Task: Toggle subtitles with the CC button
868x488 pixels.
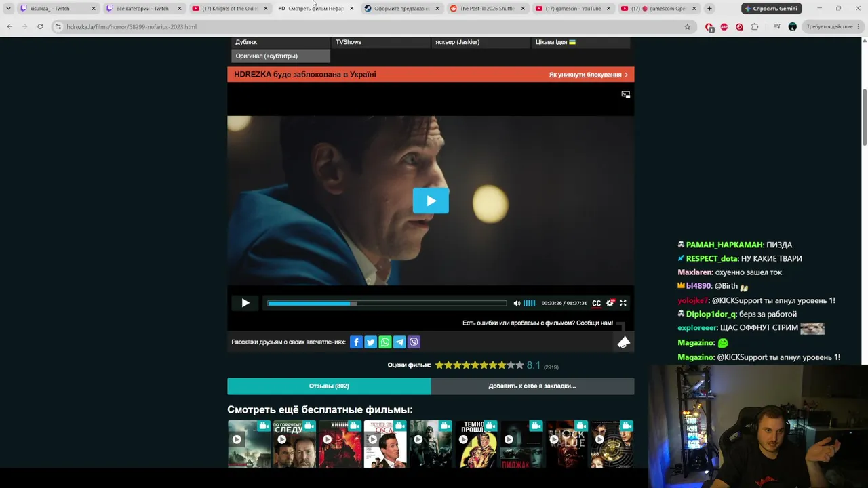Action: click(x=597, y=303)
